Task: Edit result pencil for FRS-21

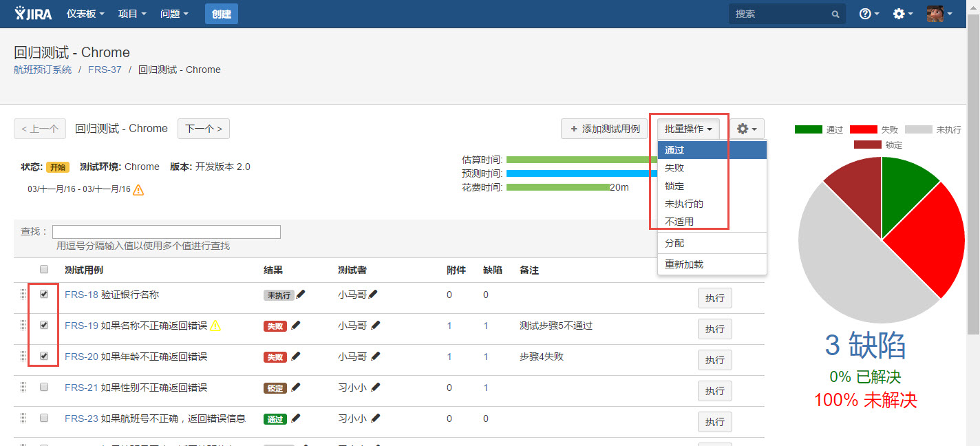Action: click(296, 387)
